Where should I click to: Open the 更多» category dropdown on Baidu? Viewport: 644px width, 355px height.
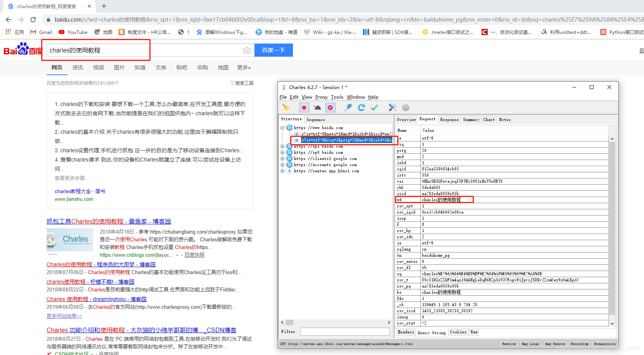(x=244, y=67)
